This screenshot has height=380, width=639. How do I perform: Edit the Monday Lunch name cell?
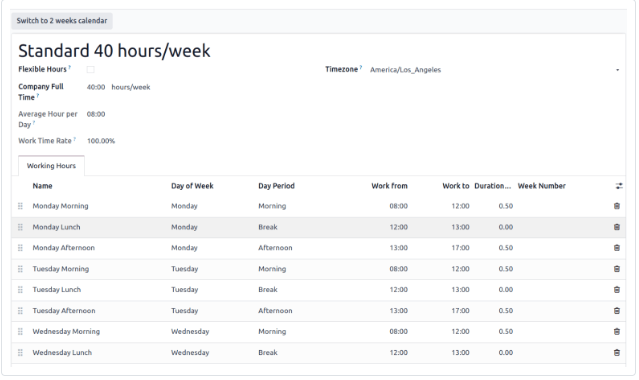pos(56,227)
